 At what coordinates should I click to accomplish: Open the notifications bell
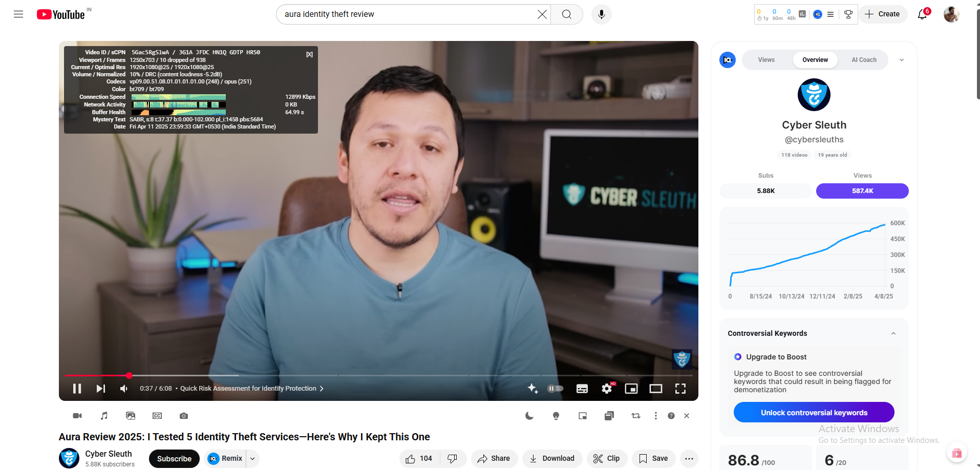(x=923, y=14)
